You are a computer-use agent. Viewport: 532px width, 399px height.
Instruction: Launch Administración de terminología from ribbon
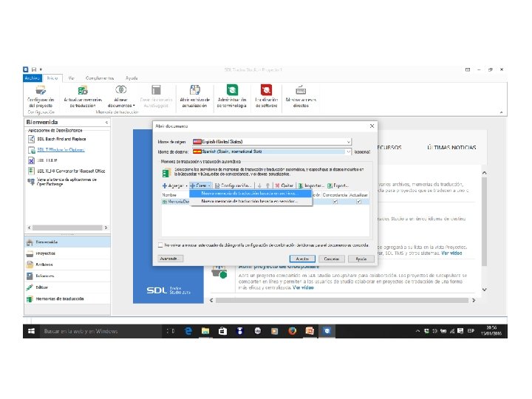232,96
